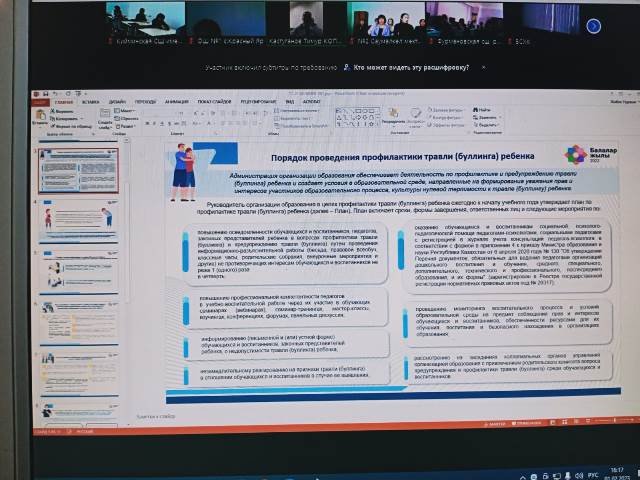Click Reset (Сбросить) slide button
The image size is (640, 480).
127,118
